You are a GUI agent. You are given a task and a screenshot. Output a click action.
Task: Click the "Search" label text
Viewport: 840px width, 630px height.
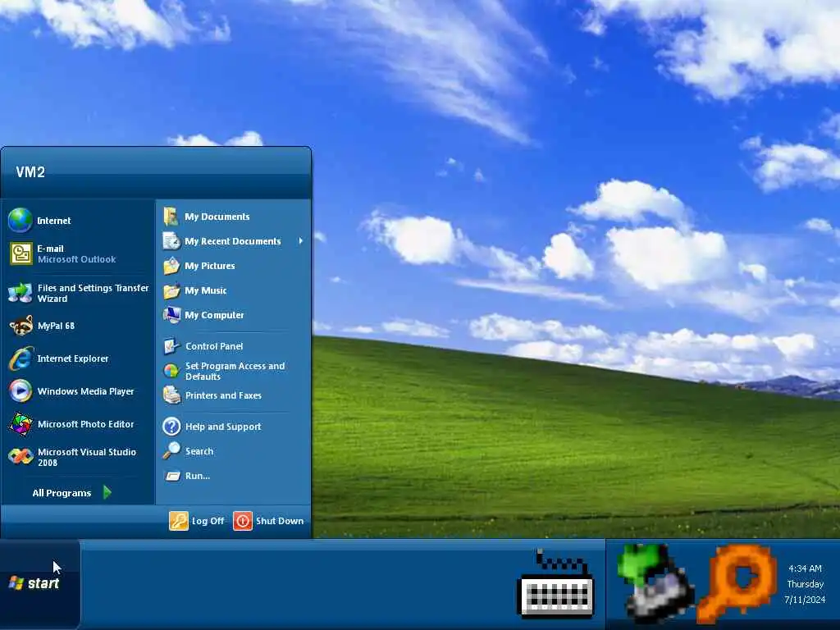tap(199, 451)
